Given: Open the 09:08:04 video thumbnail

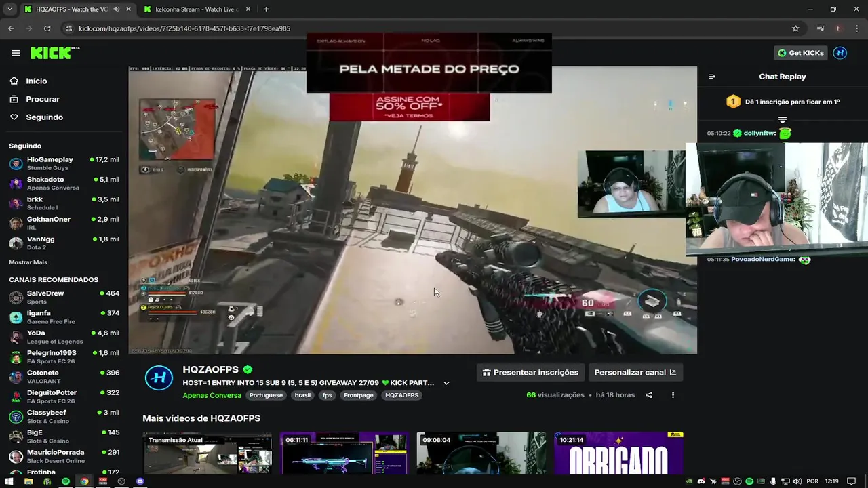Looking at the screenshot, I should point(481,453).
